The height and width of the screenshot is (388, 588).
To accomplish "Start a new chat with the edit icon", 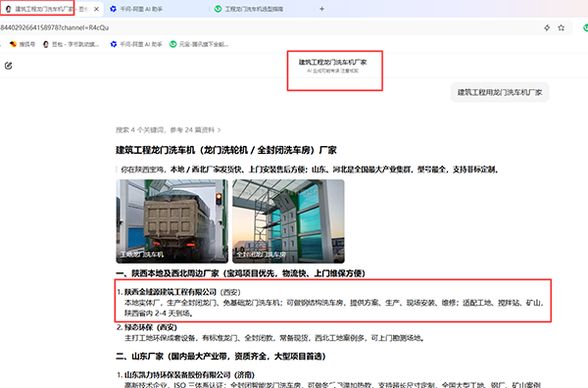I will pos(8,66).
